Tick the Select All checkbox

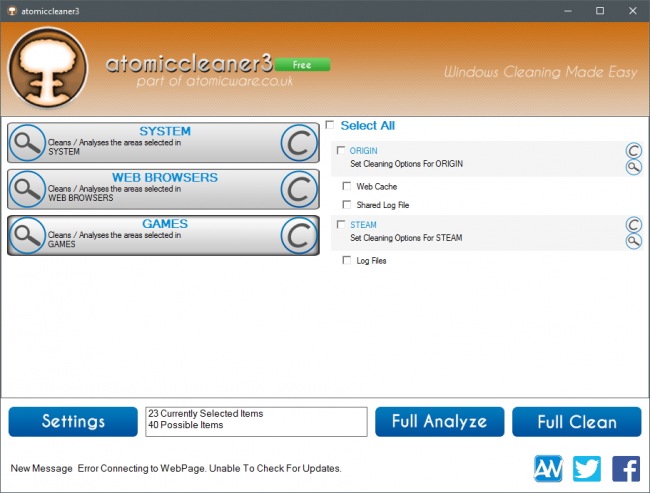(x=330, y=125)
